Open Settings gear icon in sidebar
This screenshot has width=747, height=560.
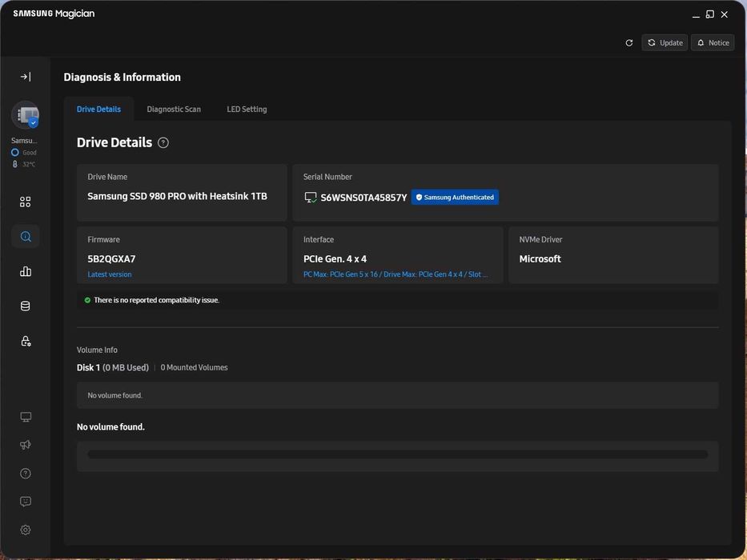26,530
